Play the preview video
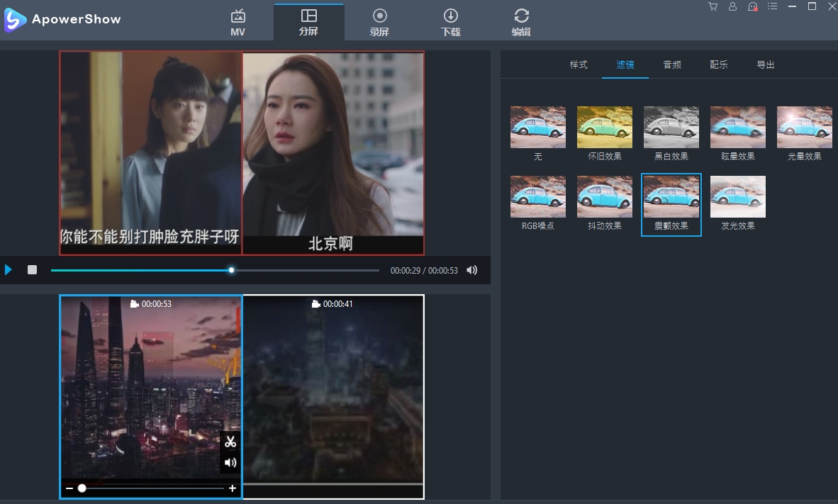This screenshot has width=838, height=504. (9, 270)
